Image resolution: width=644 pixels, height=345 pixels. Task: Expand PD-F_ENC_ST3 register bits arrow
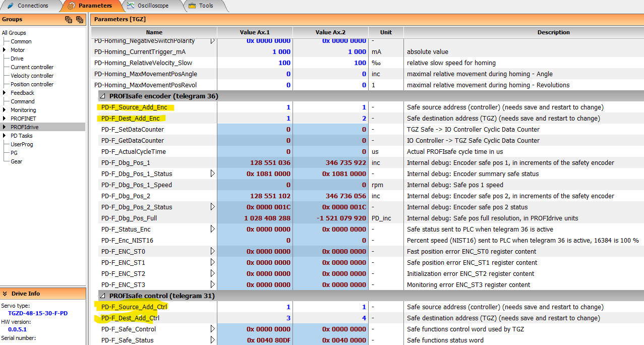(x=212, y=284)
